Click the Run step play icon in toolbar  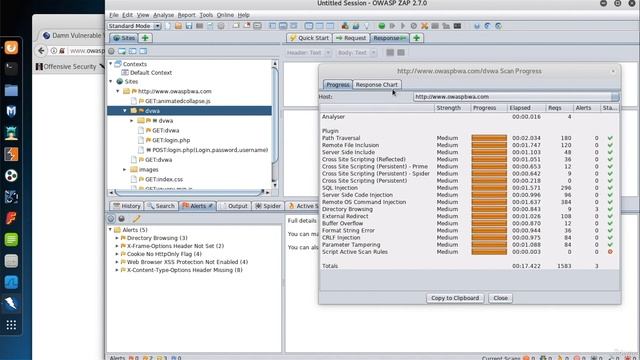point(392,26)
